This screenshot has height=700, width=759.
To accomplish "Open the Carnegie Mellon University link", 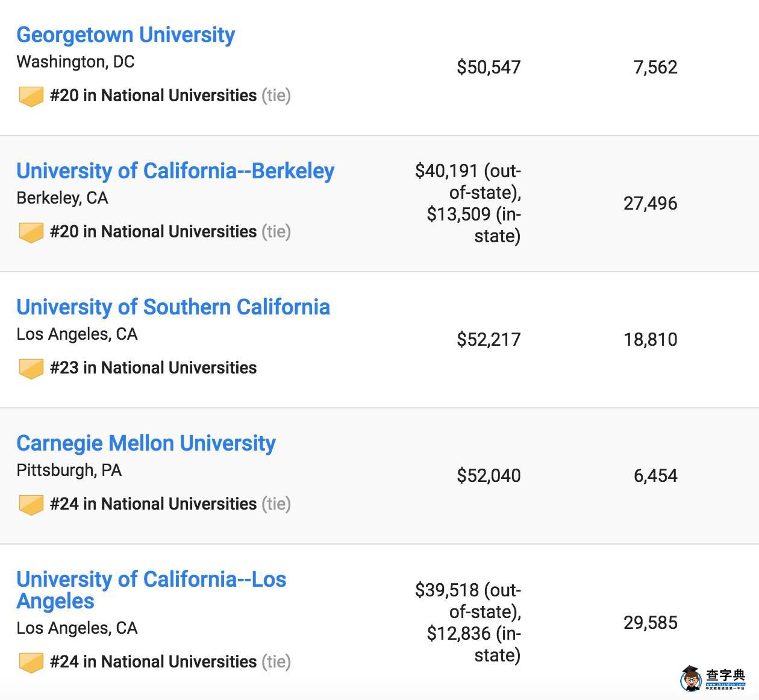I will [146, 443].
